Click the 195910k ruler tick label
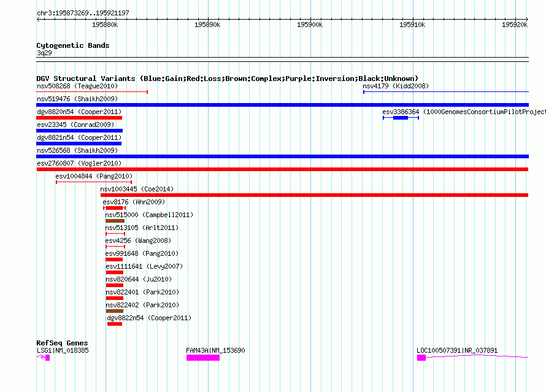Viewport: 546px width, 392px height. (x=412, y=25)
